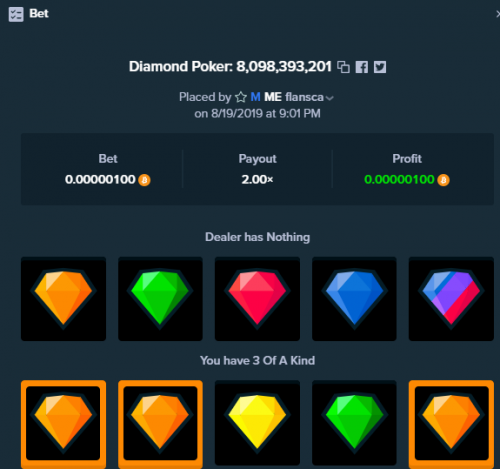This screenshot has height=469, width=500.
Task: Select the player's green diamond card
Action: pyautogui.click(x=354, y=423)
